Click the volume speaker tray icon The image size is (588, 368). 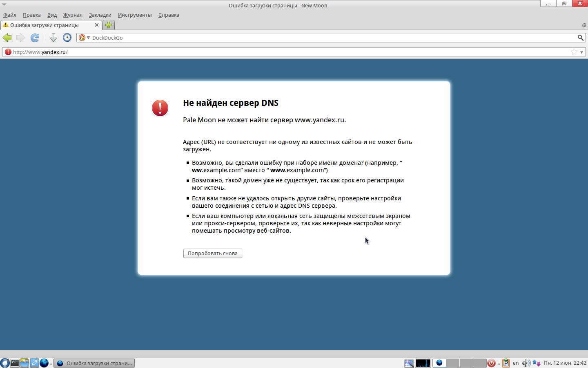point(526,363)
